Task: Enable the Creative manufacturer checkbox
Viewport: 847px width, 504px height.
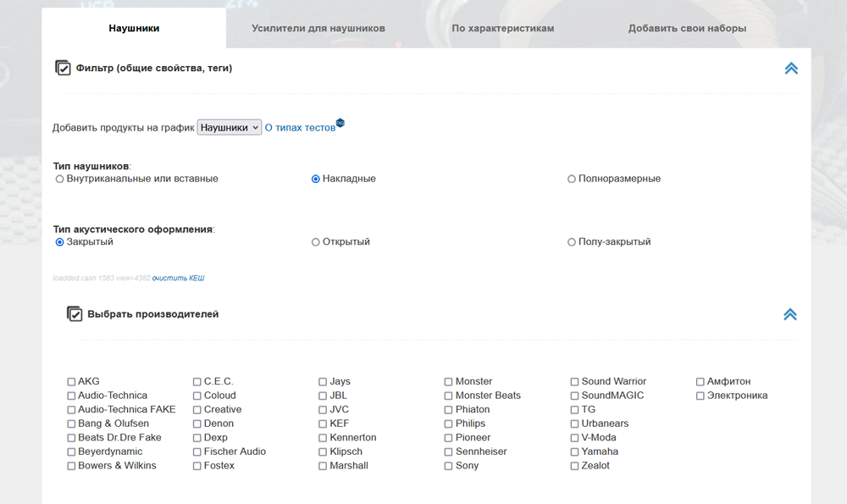Action: pos(197,410)
